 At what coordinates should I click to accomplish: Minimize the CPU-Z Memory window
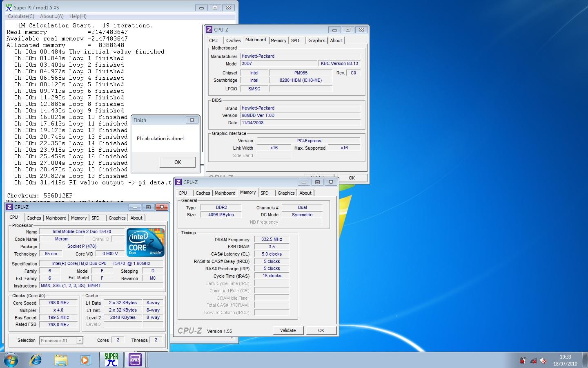(x=303, y=182)
